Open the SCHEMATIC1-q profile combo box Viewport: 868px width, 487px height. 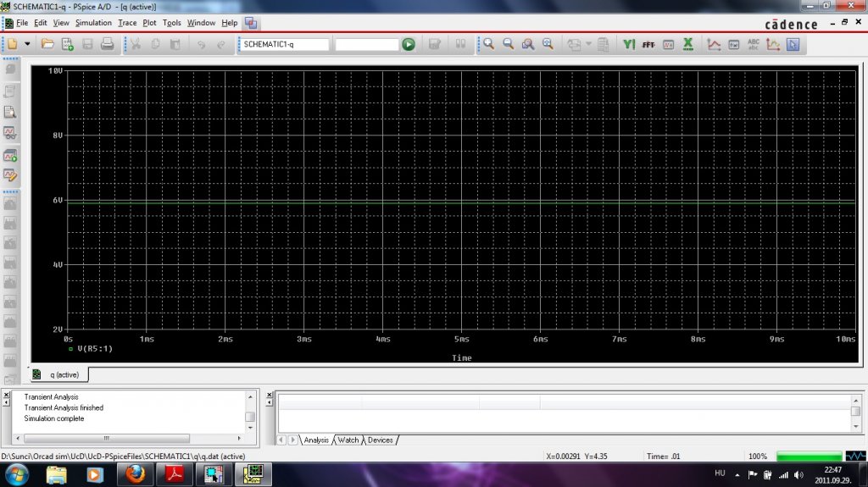[285, 44]
